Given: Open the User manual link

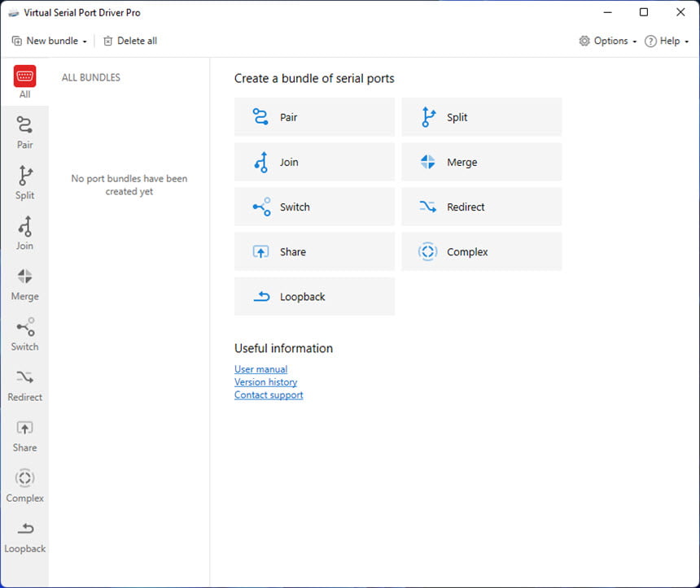Looking at the screenshot, I should click(260, 369).
